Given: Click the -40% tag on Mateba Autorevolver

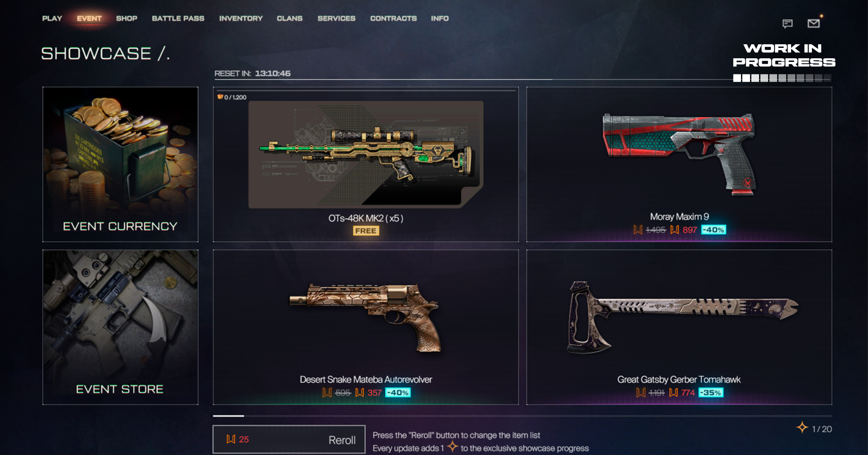Looking at the screenshot, I should click(x=398, y=393).
